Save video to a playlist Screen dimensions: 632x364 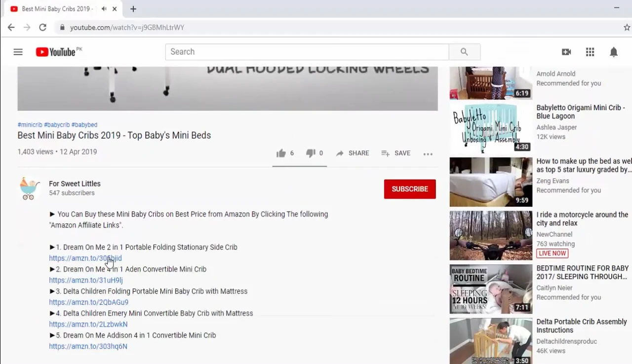[396, 153]
